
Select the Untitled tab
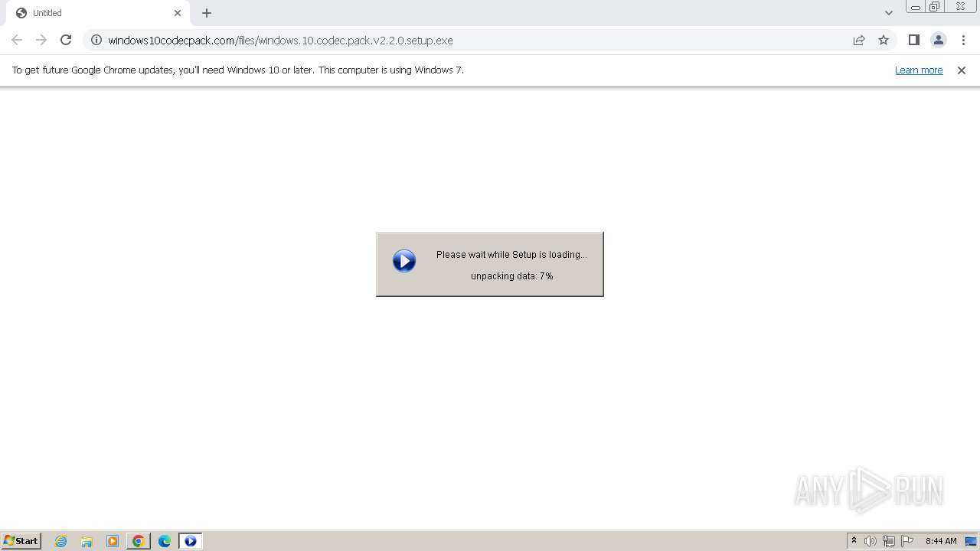click(97, 13)
